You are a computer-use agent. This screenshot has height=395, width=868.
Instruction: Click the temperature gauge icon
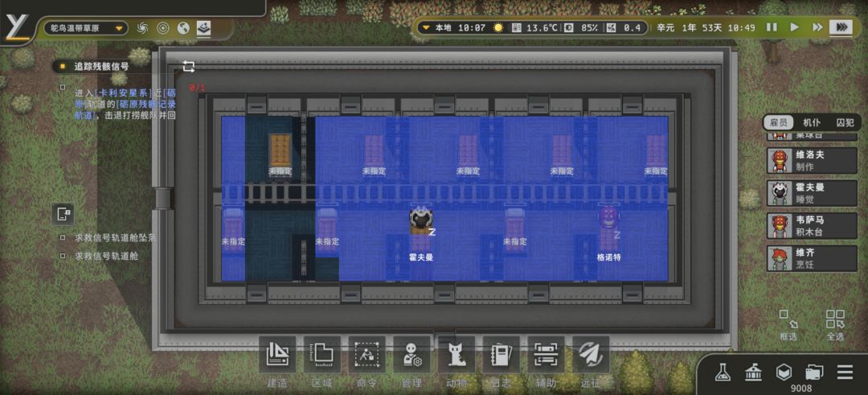coord(516,27)
